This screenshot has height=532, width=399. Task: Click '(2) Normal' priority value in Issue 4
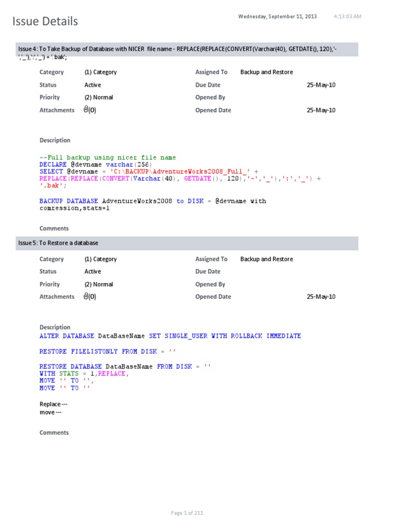point(99,97)
